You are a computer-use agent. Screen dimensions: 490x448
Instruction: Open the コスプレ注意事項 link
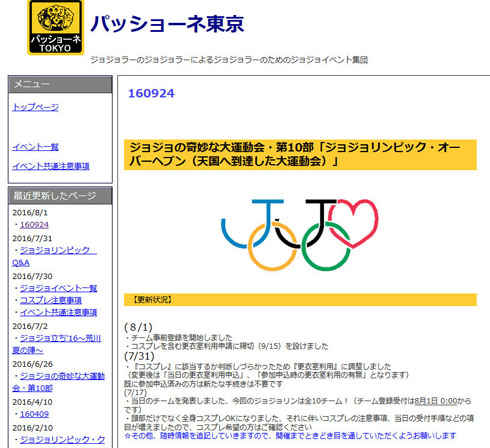pos(51,300)
